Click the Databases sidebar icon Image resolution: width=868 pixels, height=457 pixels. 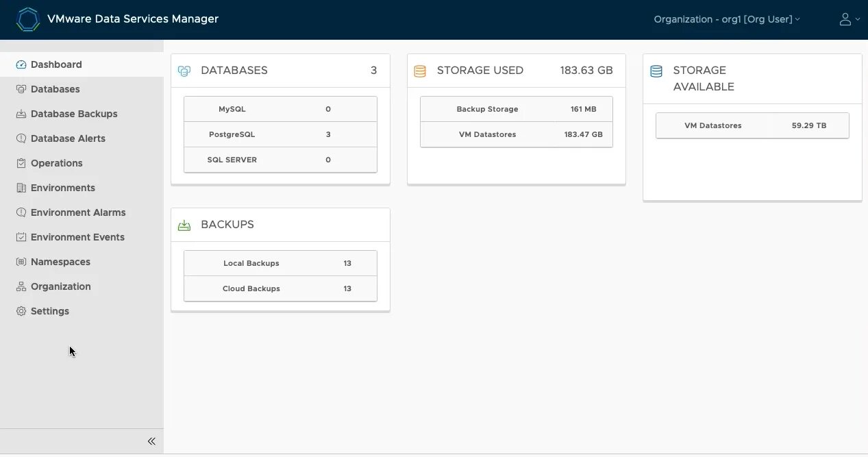click(x=21, y=89)
